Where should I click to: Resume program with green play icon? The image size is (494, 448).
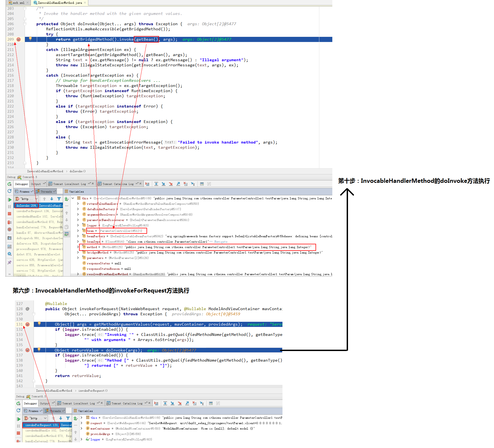[9, 200]
